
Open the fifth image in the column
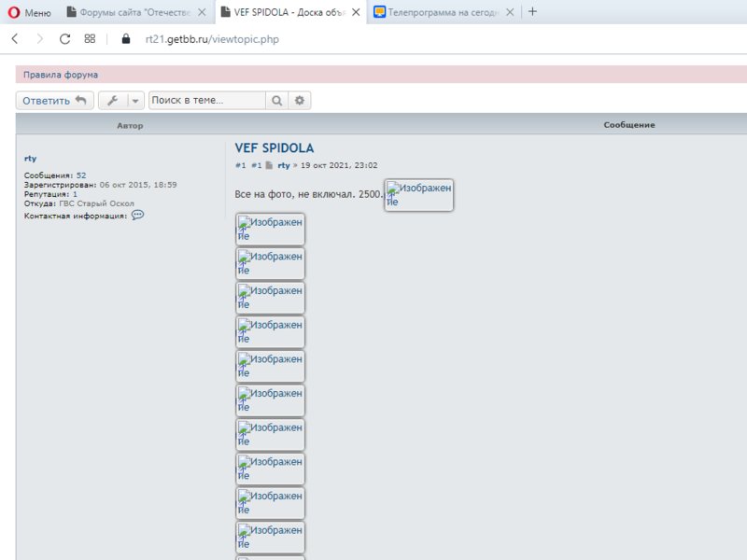[270, 366]
